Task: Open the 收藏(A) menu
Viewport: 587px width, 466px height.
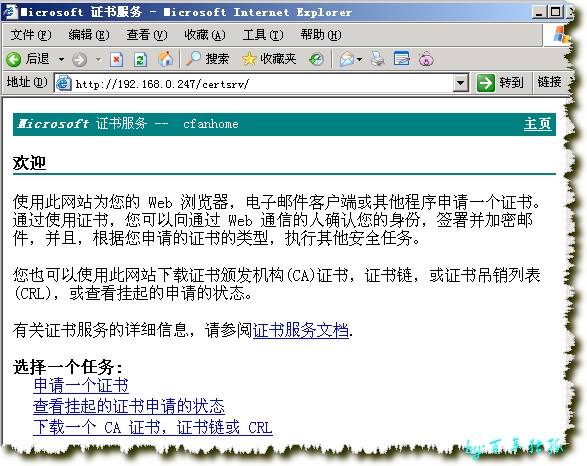Action: [x=205, y=35]
